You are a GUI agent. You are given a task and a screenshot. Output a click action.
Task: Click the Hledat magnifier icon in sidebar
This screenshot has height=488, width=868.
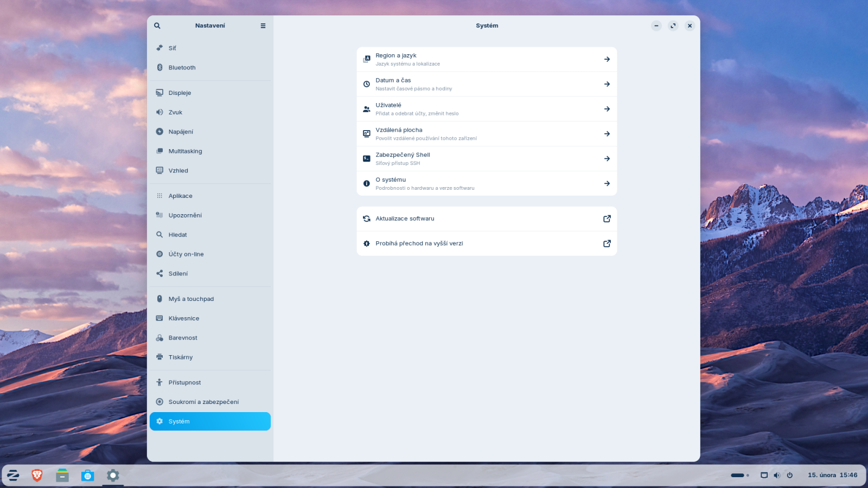tap(159, 235)
